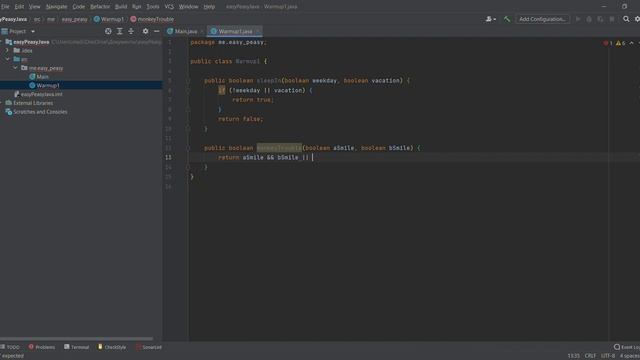Viewport: 640px width, 360px height.
Task: Go to previous highlighted error arrow
Action: pos(631,43)
